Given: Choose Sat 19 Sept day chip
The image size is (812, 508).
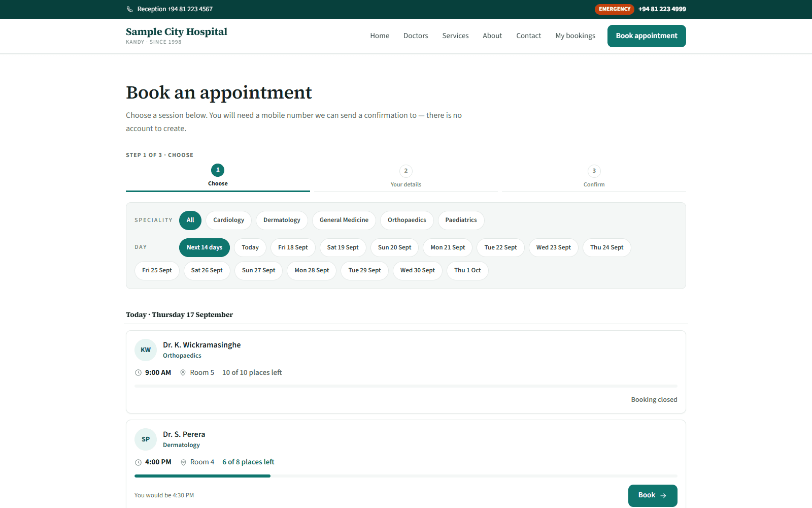Looking at the screenshot, I should click(x=343, y=248).
